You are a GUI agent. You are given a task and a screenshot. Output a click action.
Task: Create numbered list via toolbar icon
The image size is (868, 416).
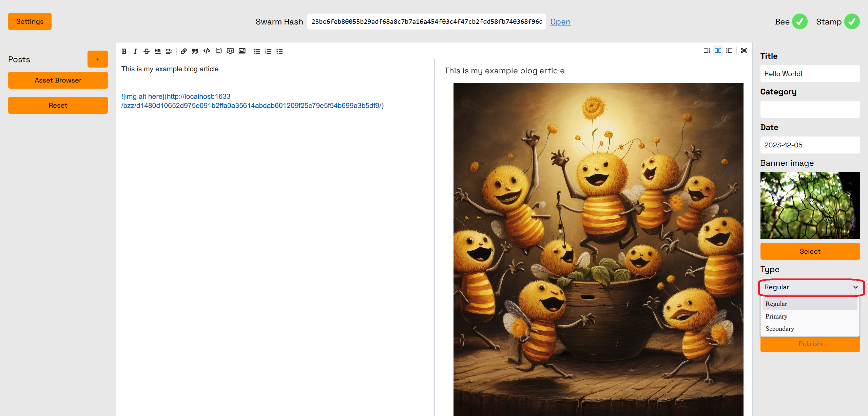point(268,51)
